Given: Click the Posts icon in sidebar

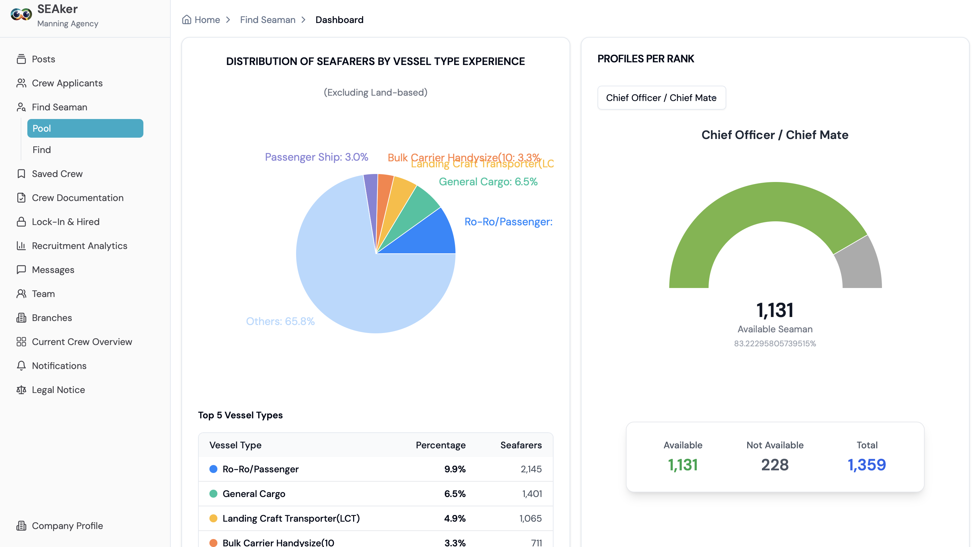Looking at the screenshot, I should (21, 59).
